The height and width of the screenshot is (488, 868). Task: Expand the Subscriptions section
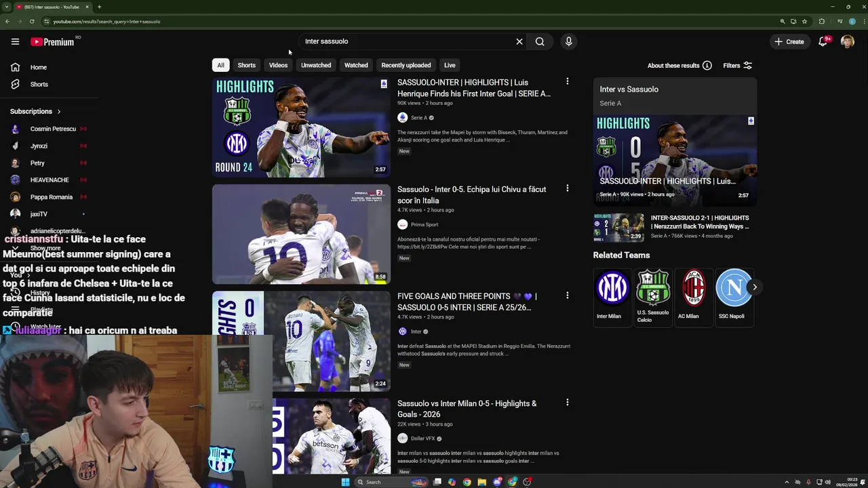click(x=35, y=111)
